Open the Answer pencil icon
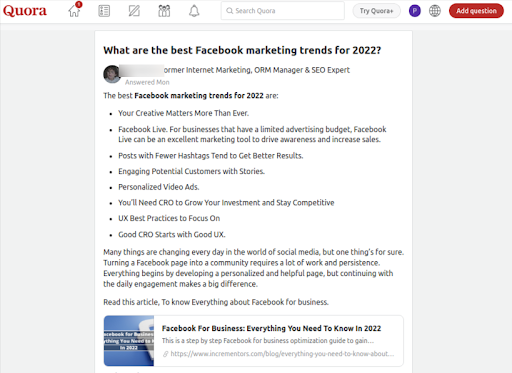 134,11
